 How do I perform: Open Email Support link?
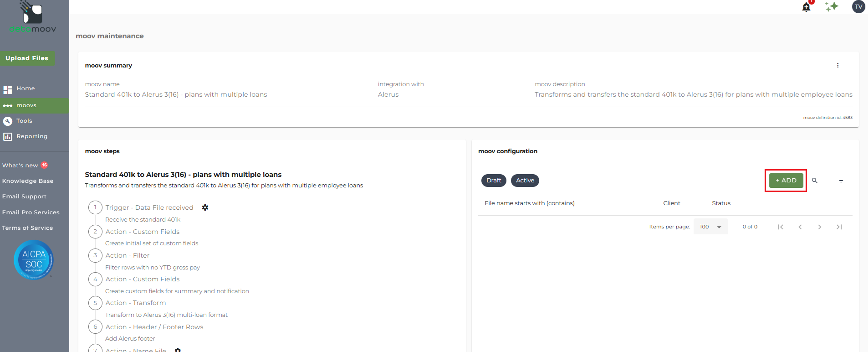point(24,197)
